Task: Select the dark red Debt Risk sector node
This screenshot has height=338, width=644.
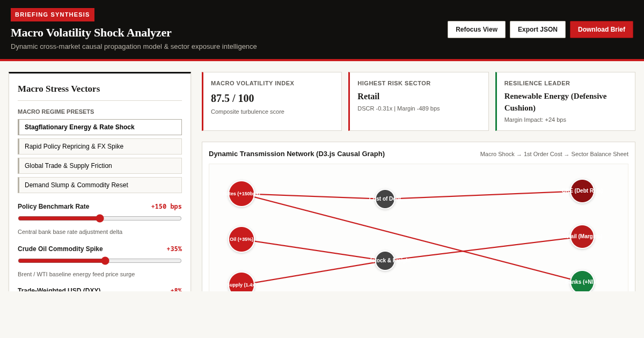Action: 582,191
